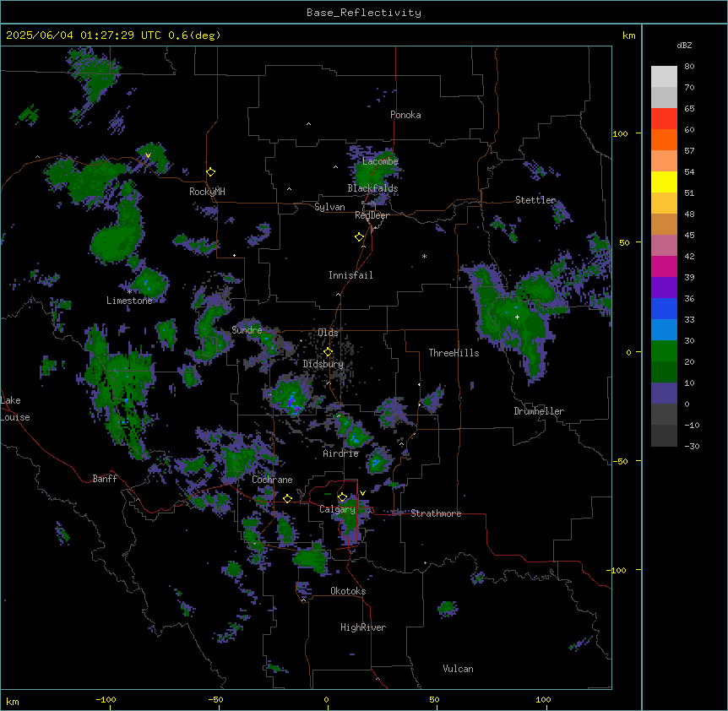Click the Vulcan label
The image size is (728, 711).
(458, 669)
